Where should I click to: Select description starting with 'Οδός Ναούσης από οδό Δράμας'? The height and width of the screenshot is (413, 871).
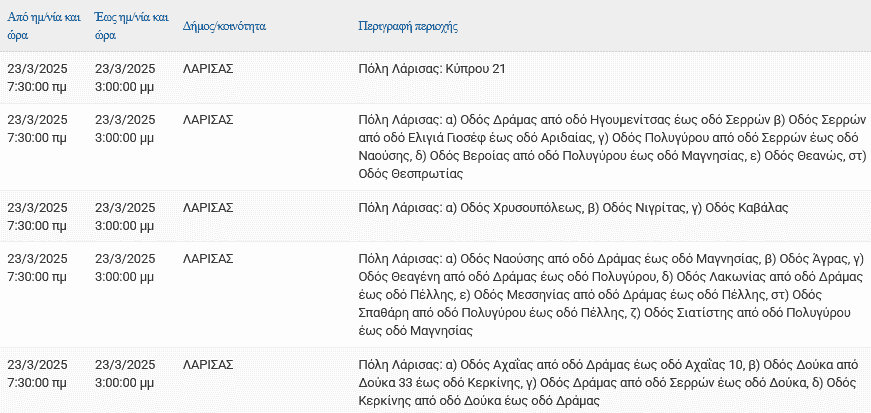[x=610, y=295]
